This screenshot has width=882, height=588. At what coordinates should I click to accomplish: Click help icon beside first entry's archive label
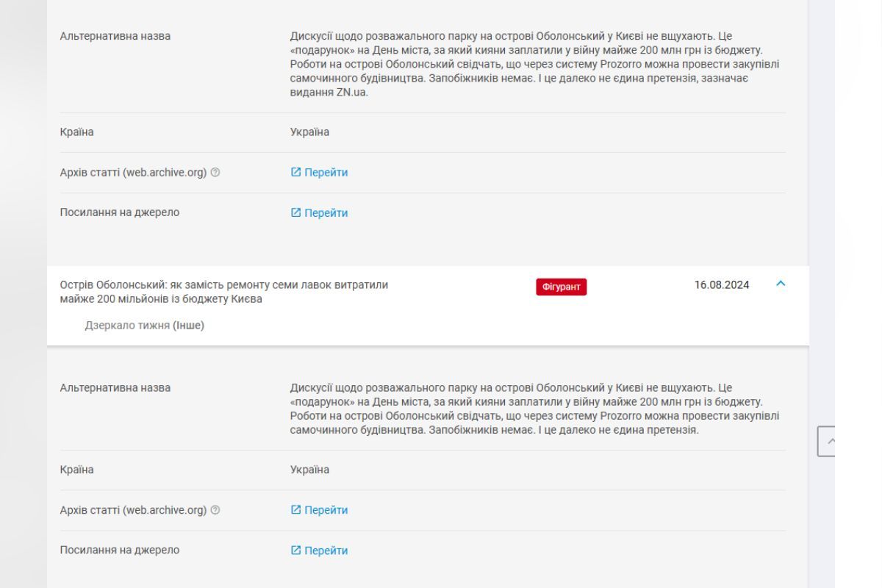[x=215, y=173]
